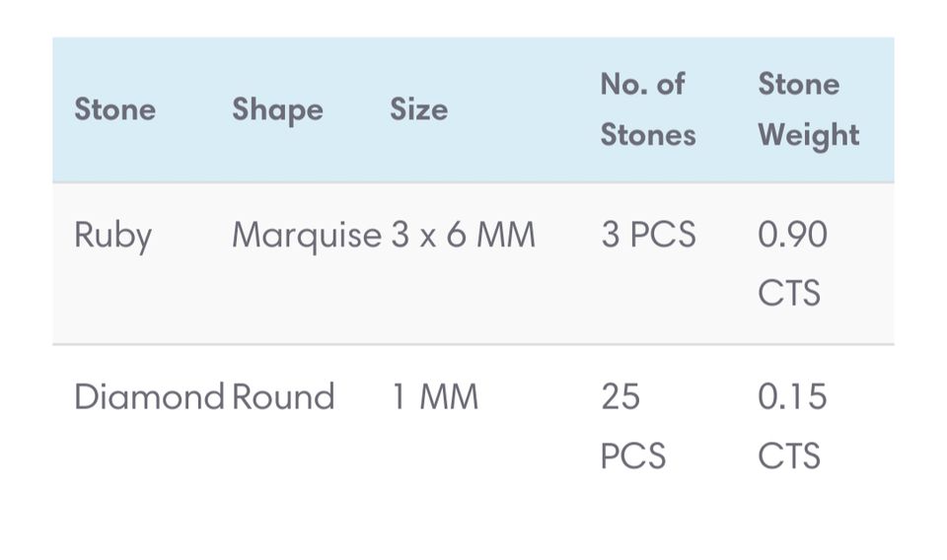Select the 0.90 weight value
This screenshot has height=560, width=947.
point(792,236)
